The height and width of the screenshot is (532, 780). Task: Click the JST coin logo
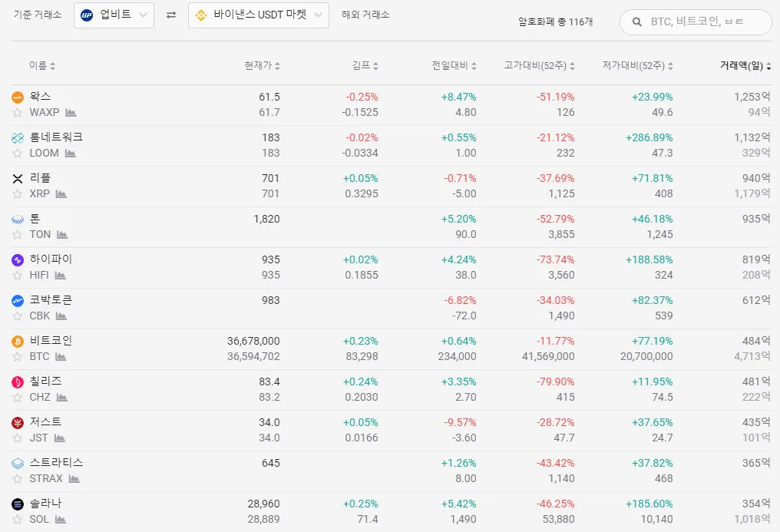coord(18,423)
